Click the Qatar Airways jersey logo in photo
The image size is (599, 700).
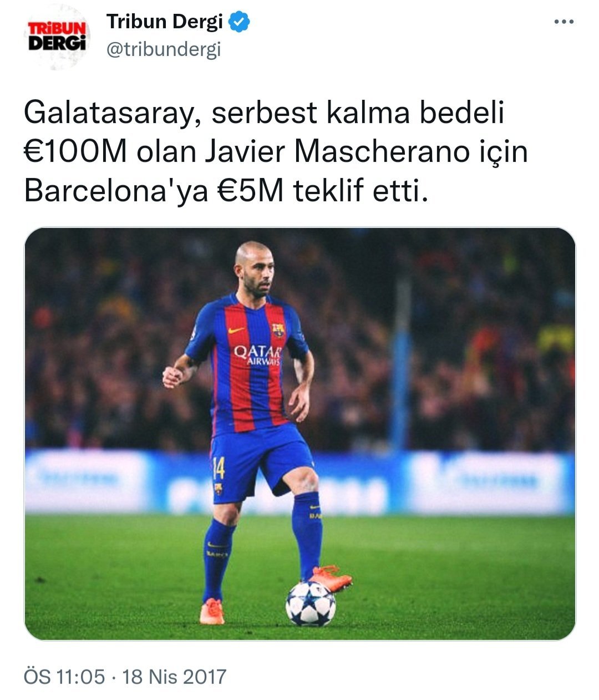coord(257,354)
